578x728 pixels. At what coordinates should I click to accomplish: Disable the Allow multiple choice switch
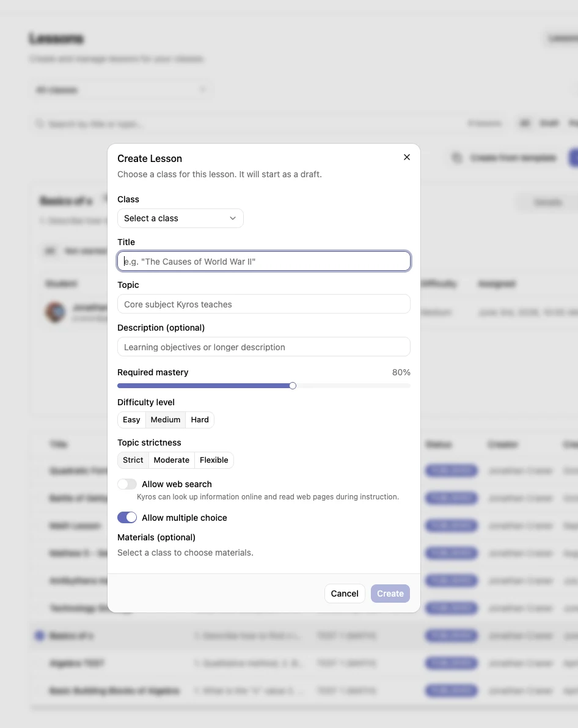click(126, 518)
